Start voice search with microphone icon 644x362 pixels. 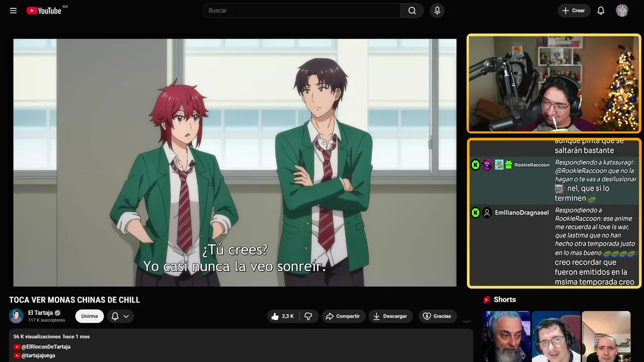tap(437, 11)
